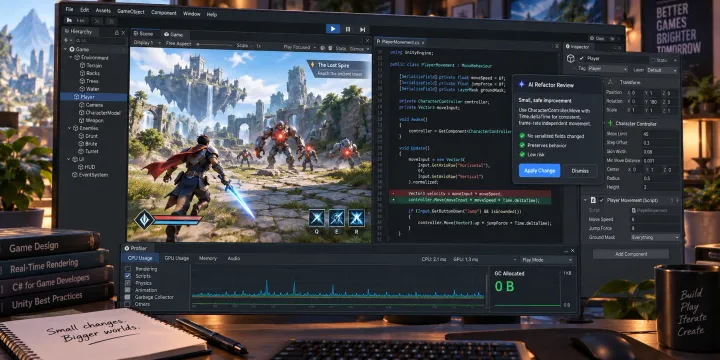Click the Transform component icon
Image resolution: width=720 pixels, height=360 pixels.
point(610,82)
